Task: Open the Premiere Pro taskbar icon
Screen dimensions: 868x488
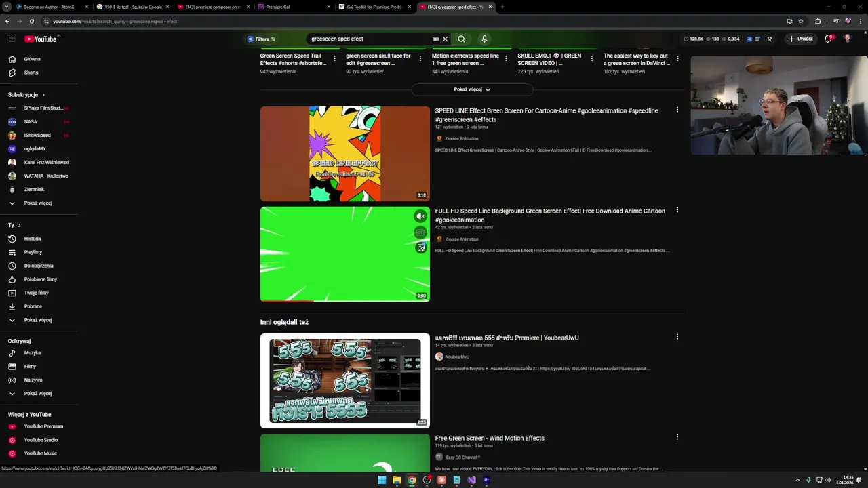Action: click(486, 480)
